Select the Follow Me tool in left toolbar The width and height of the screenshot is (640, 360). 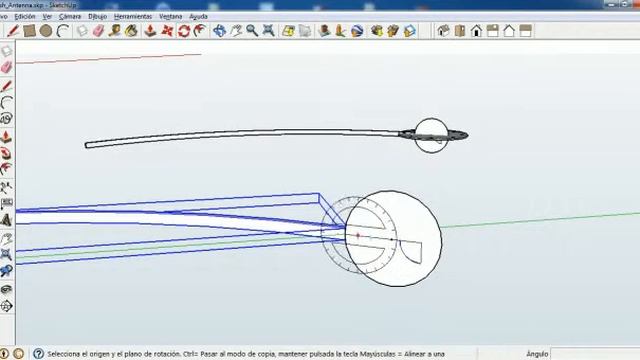7,153
